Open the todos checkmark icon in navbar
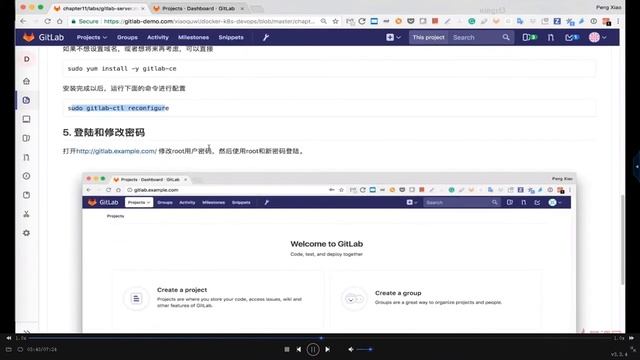This screenshot has width=640, height=360. click(x=572, y=37)
